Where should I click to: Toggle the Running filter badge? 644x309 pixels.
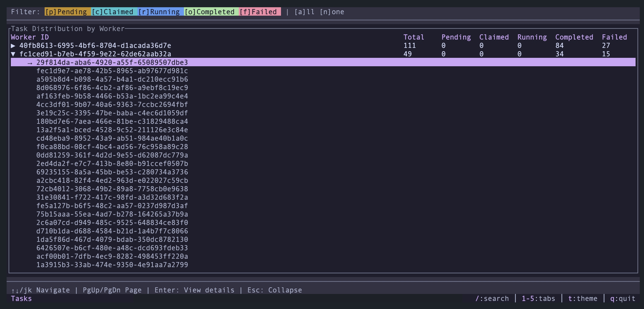[x=160, y=12]
